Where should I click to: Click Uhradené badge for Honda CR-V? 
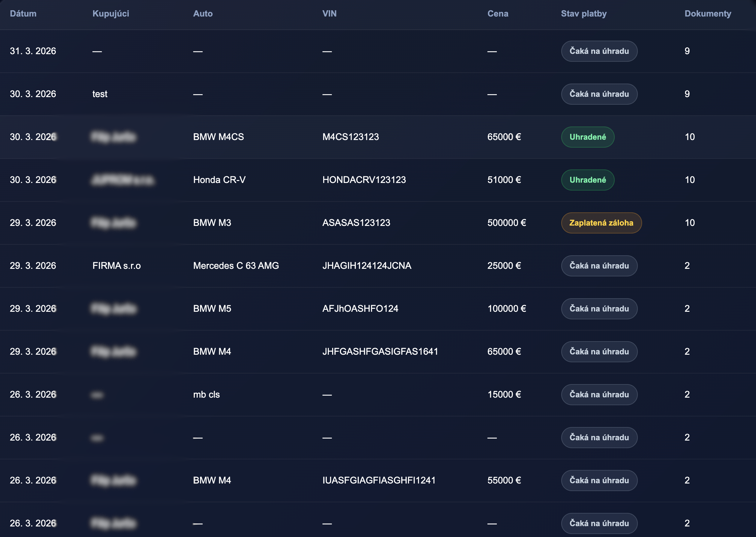(x=587, y=180)
